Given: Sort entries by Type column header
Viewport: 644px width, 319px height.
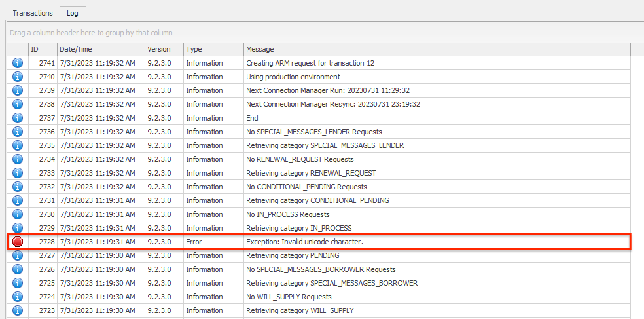Looking at the screenshot, I should click(x=213, y=49).
